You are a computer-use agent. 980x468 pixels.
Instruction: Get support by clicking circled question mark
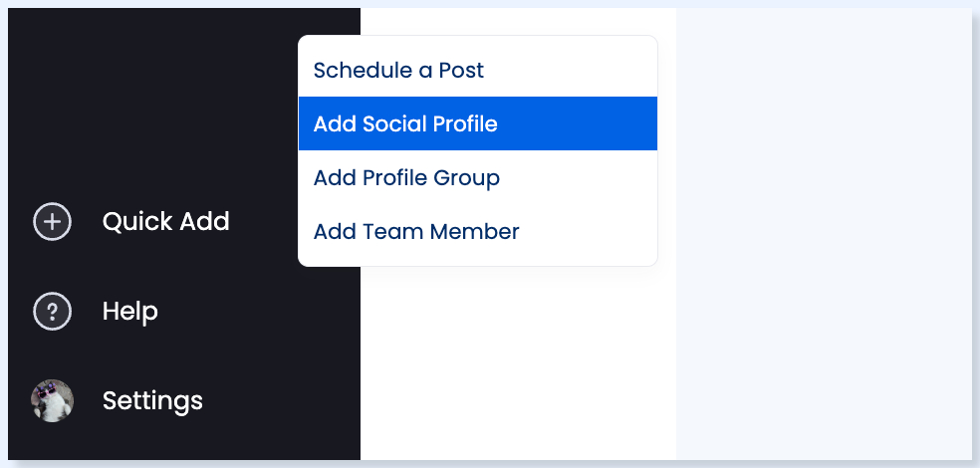coord(53,311)
